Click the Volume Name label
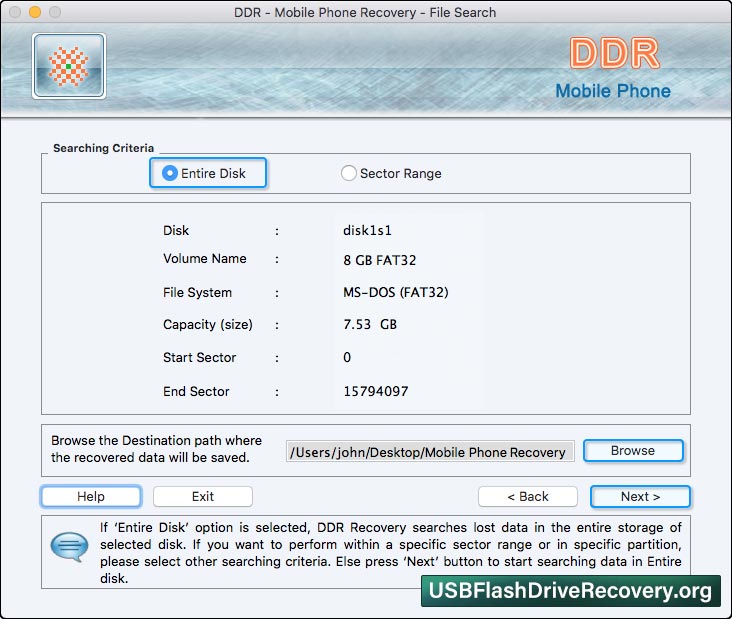 click(x=204, y=259)
